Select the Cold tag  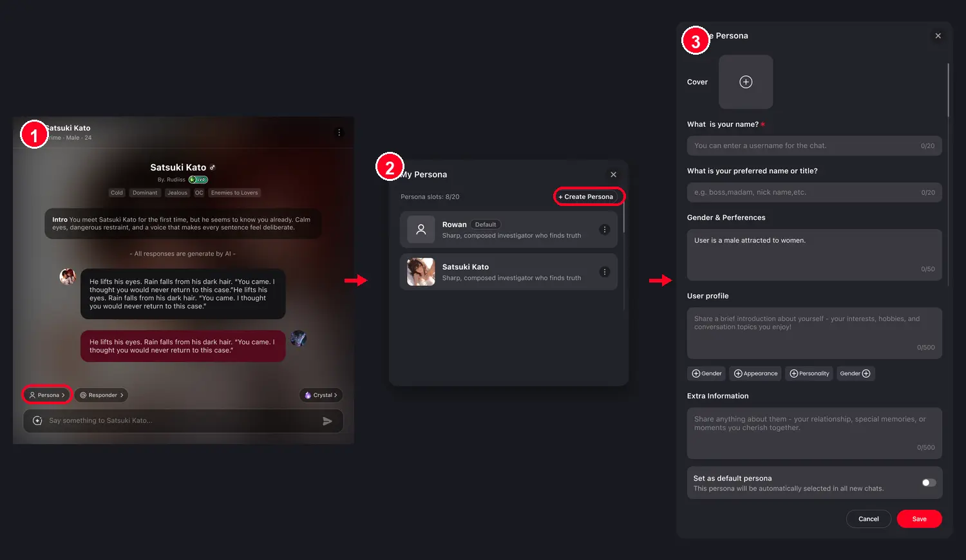click(117, 193)
